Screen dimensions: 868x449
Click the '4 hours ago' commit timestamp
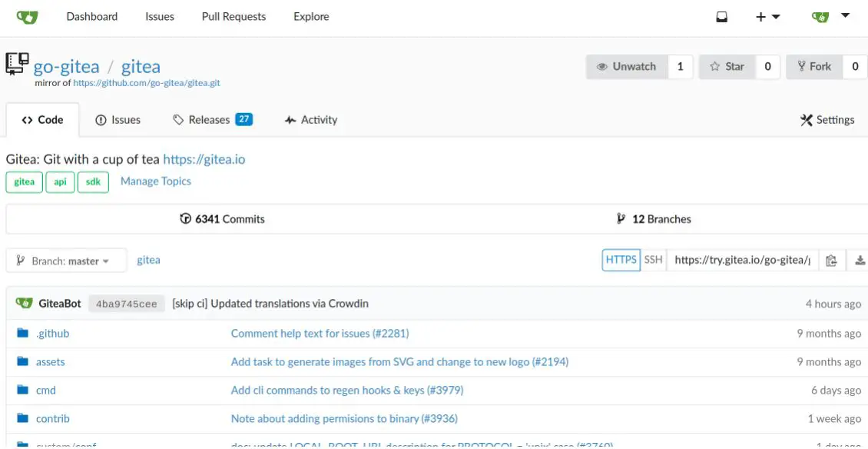(833, 303)
